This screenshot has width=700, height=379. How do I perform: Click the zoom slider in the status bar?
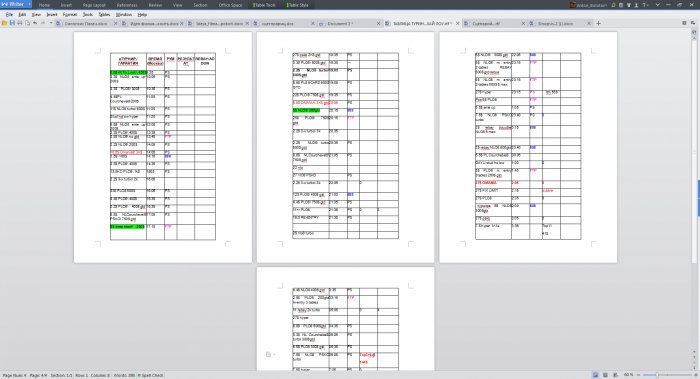(666, 375)
